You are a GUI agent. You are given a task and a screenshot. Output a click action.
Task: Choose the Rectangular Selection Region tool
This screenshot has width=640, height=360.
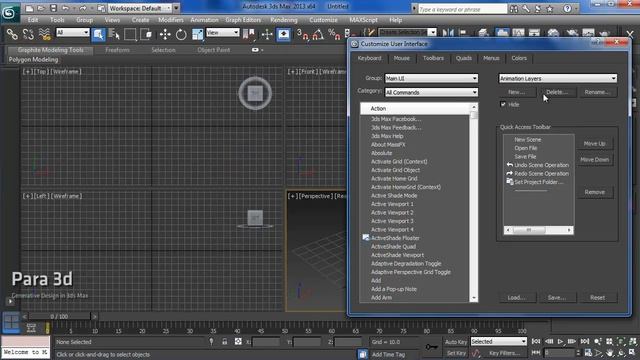tap(130, 34)
